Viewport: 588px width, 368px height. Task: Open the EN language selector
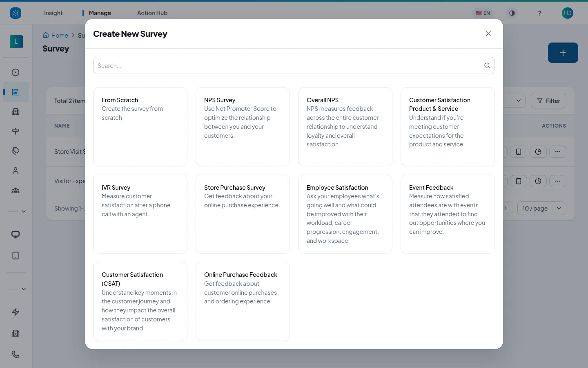(x=483, y=13)
